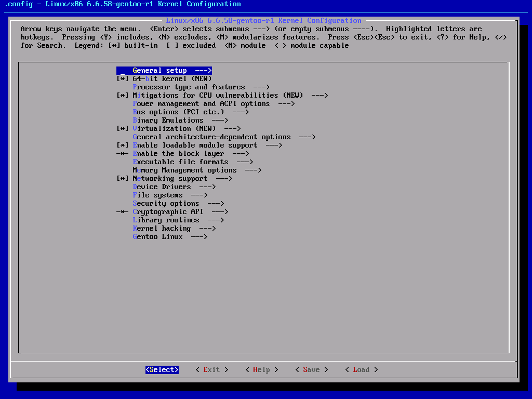This screenshot has width=532, height=399.
Task: Click the Save button
Action: (312, 370)
